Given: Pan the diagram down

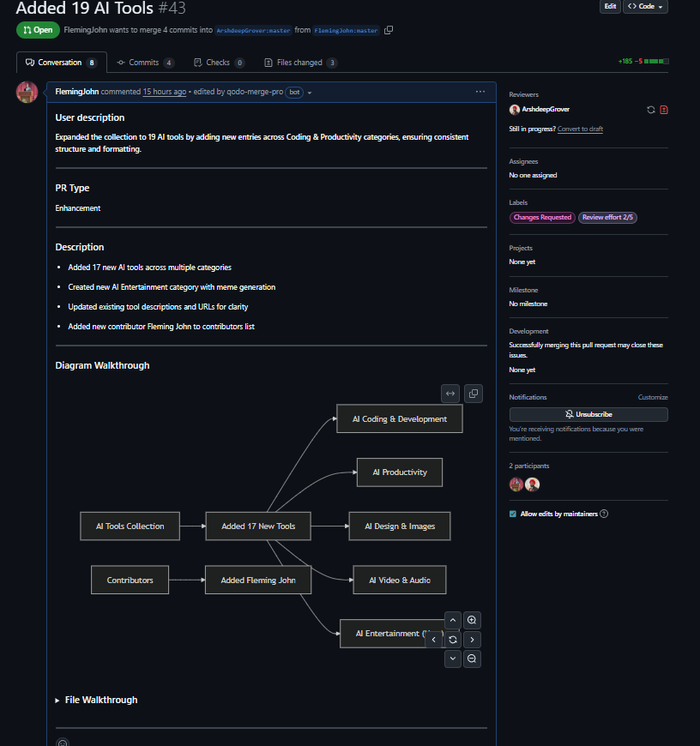Looking at the screenshot, I should click(453, 659).
